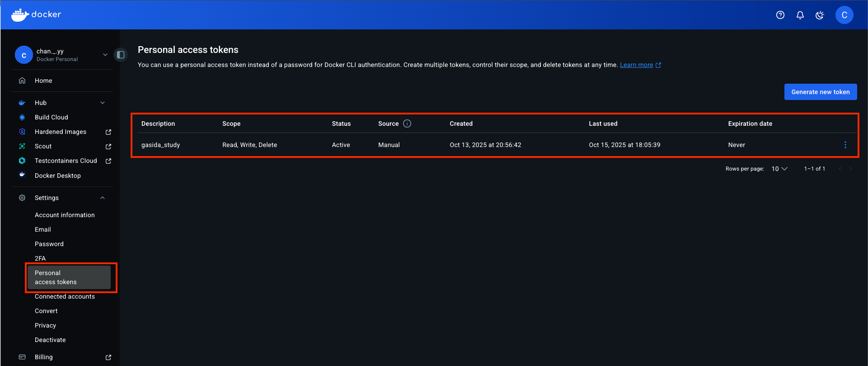The width and height of the screenshot is (868, 366).
Task: Select Personal access tokens in sidebar
Action: pyautogui.click(x=69, y=277)
